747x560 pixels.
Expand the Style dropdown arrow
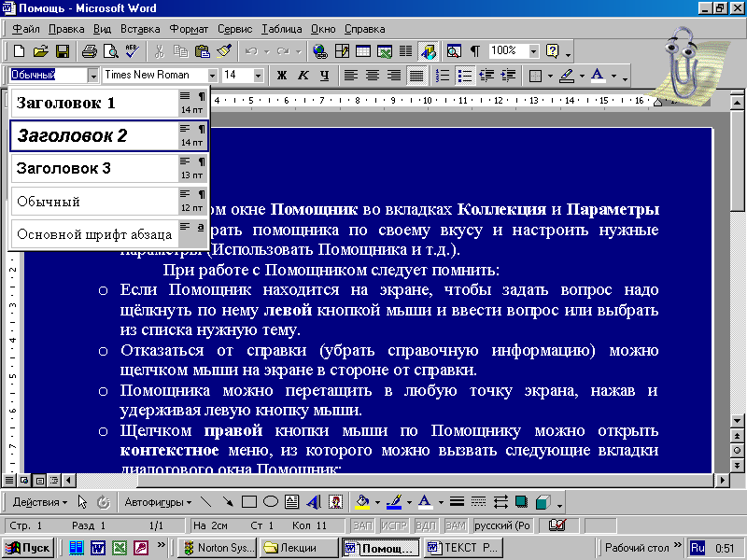click(92, 76)
